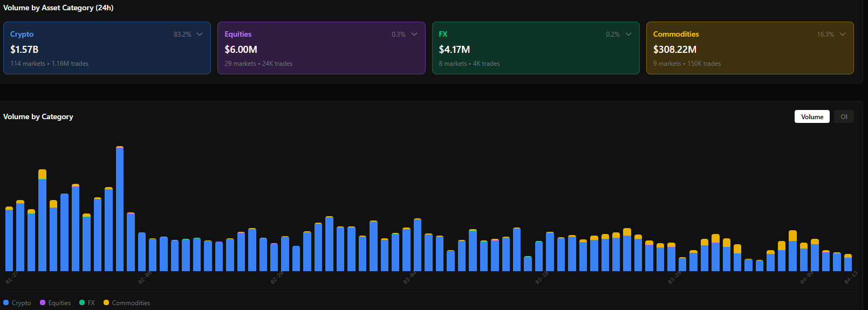The image size is (868, 310).
Task: Toggle FX series in chart legend
Action: [x=91, y=303]
